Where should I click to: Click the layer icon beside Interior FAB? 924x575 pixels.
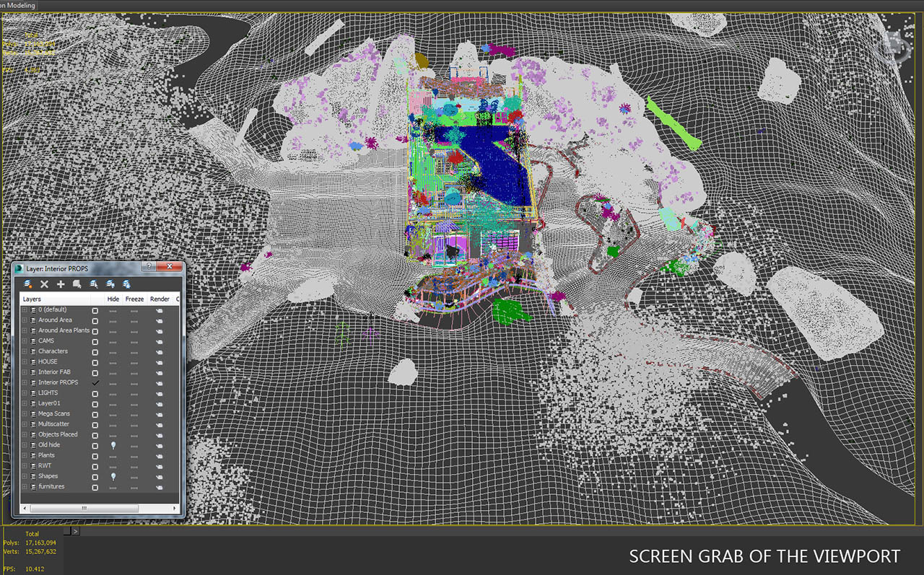coord(33,372)
